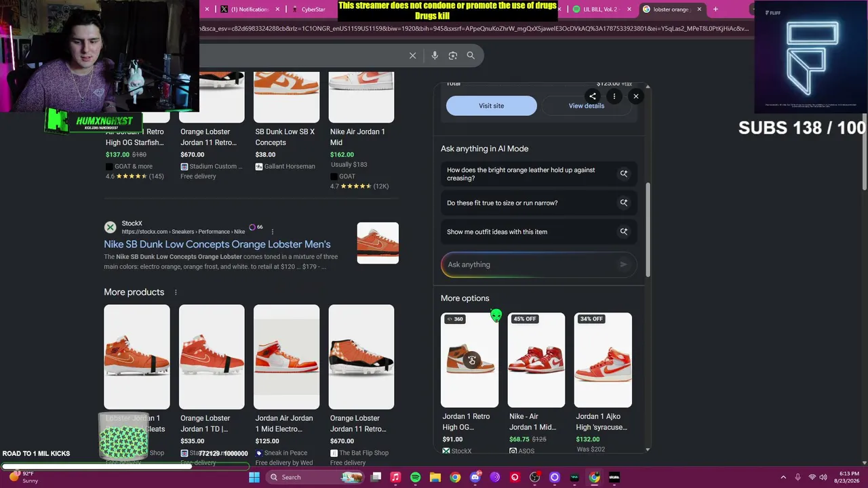Click the 360 view badge on StockX card
The height and width of the screenshot is (488, 868).
pyautogui.click(x=456, y=319)
